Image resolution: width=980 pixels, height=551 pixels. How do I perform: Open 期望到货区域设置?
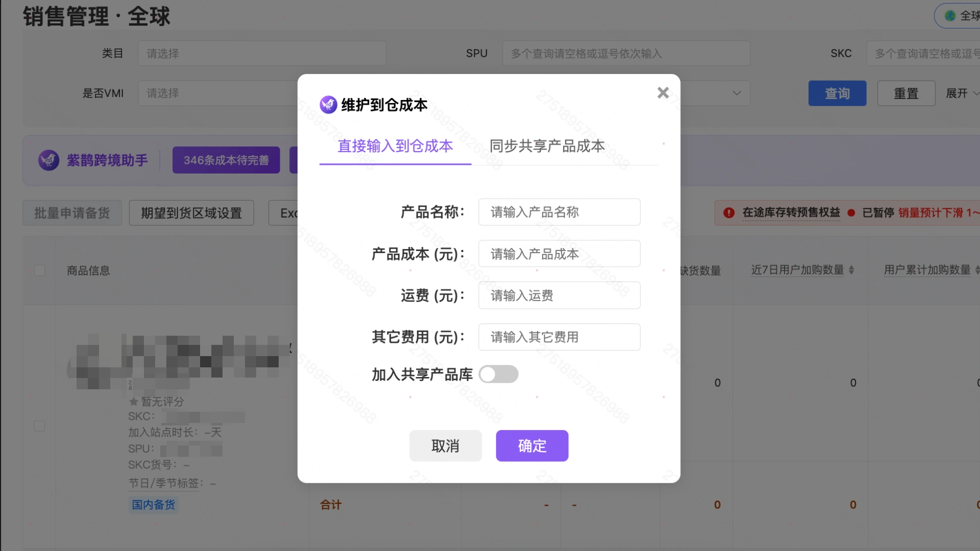[x=191, y=213]
